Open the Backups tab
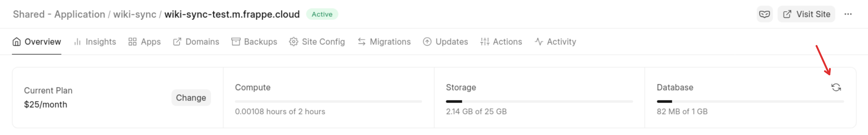 [254, 42]
